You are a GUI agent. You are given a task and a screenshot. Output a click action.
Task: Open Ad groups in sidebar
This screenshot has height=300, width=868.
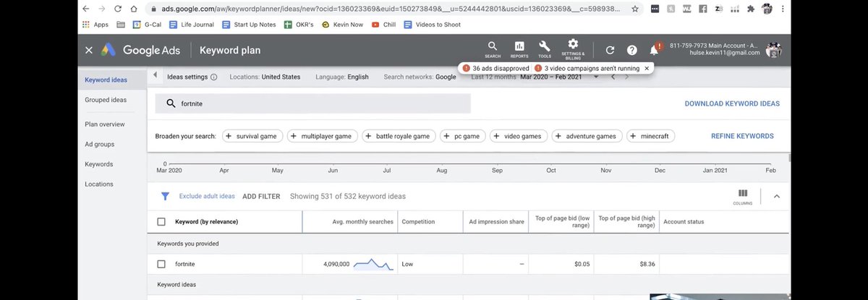tap(100, 144)
